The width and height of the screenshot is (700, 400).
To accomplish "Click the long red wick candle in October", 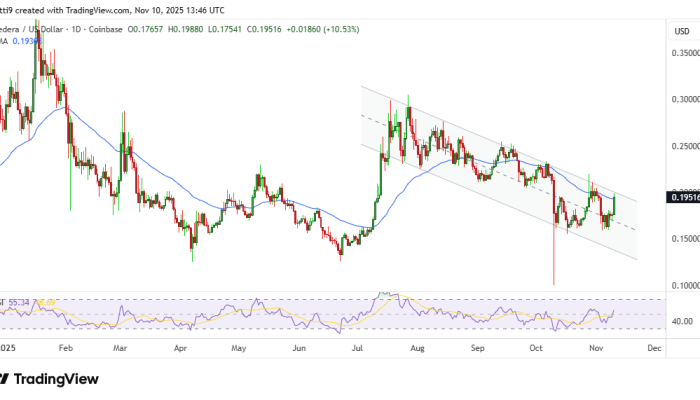I will click(553, 250).
